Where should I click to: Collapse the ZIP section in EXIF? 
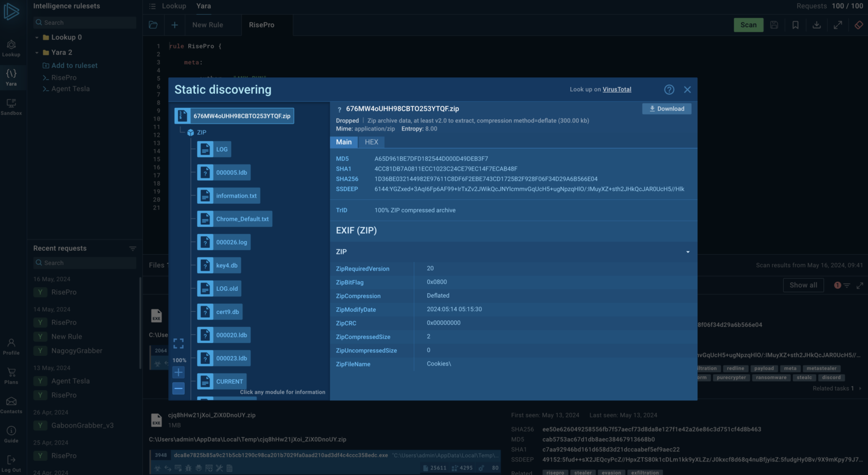coord(687,252)
